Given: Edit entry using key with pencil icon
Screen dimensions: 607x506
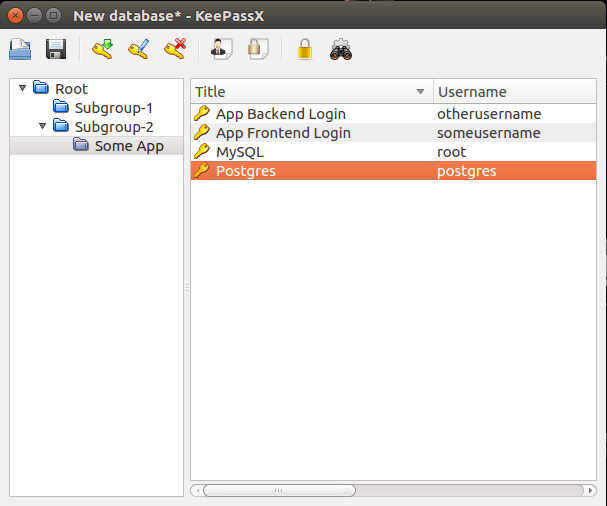Looking at the screenshot, I should point(139,49).
